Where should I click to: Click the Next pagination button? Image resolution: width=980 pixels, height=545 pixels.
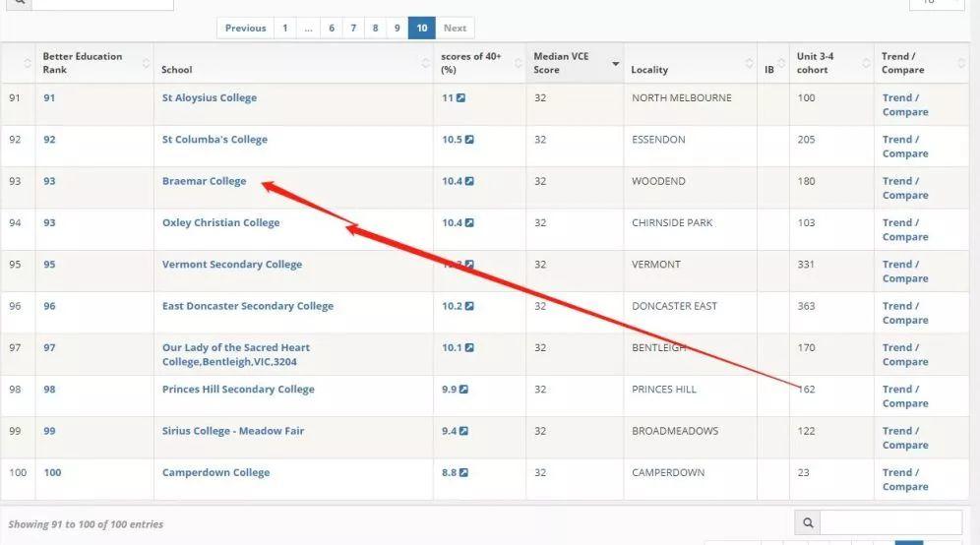click(455, 29)
